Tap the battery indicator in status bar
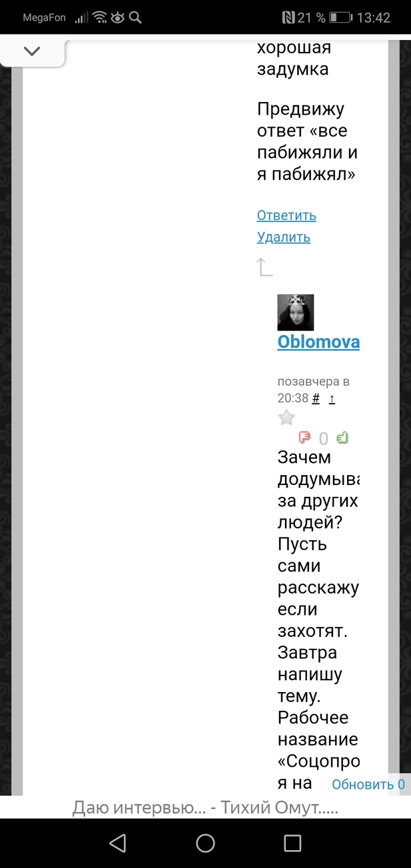411x868 pixels. tap(340, 18)
